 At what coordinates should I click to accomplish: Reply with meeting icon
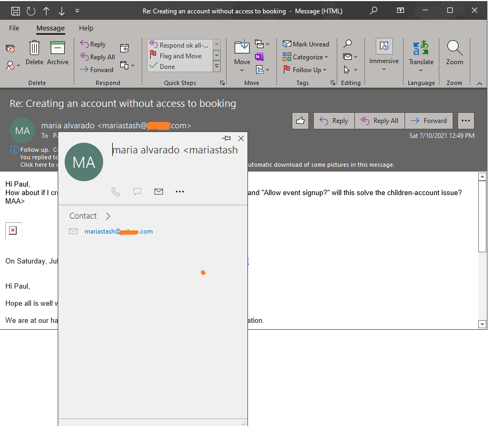[x=125, y=48]
